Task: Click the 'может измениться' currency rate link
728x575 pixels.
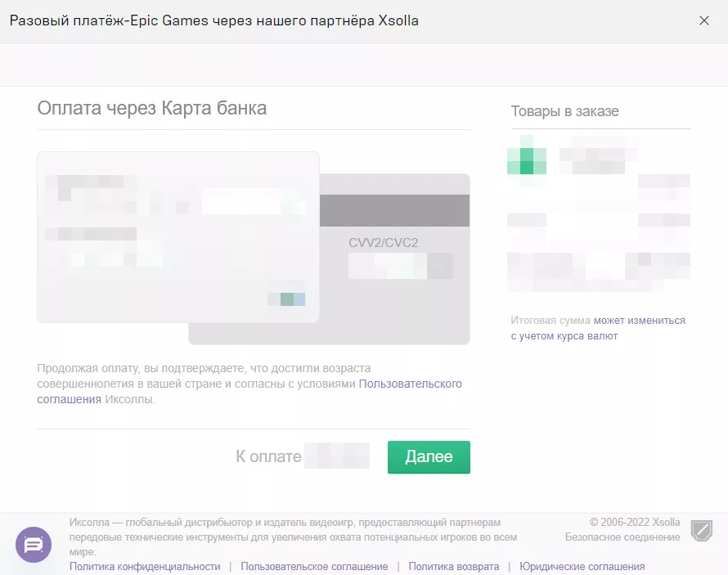Action: click(x=639, y=321)
